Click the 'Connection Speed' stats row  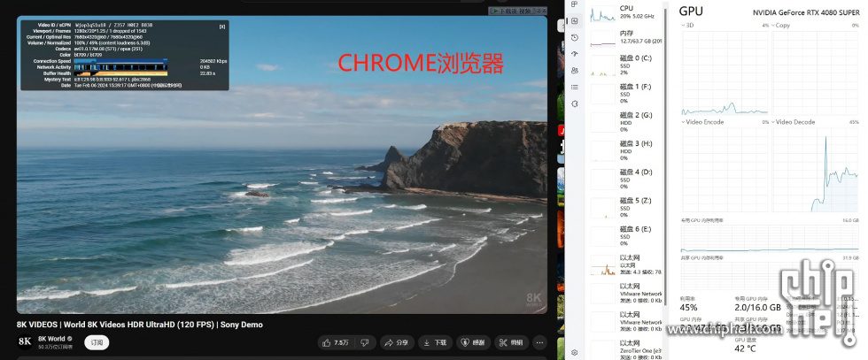pos(129,61)
